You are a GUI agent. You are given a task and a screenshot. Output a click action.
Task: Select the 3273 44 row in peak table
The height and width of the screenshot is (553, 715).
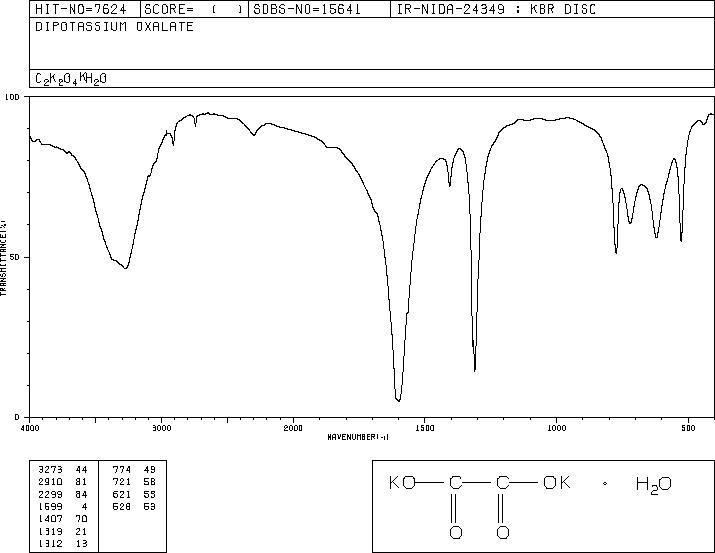point(62,469)
